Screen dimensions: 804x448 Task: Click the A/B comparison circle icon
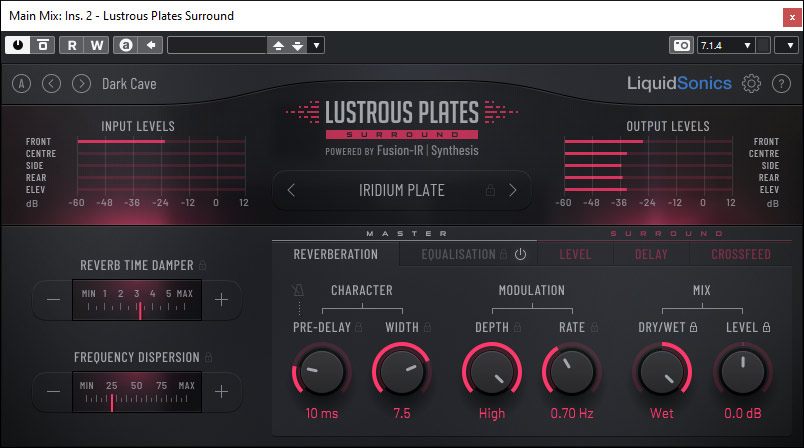click(x=21, y=84)
